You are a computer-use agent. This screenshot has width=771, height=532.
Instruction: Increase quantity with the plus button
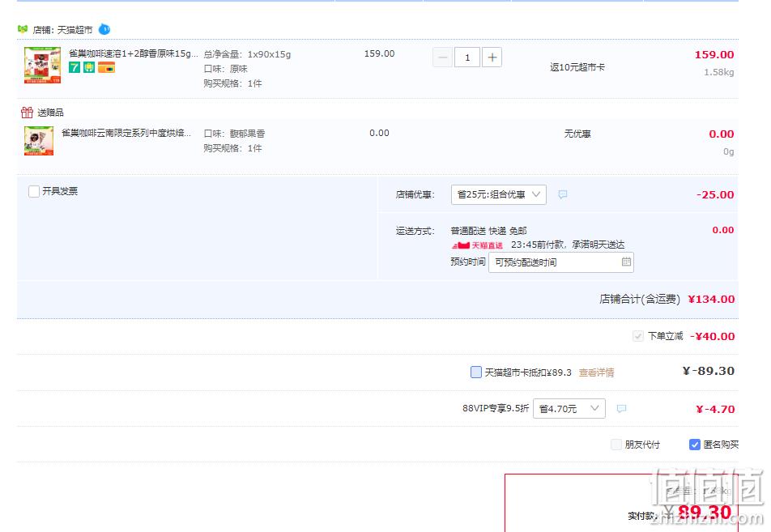click(x=492, y=57)
